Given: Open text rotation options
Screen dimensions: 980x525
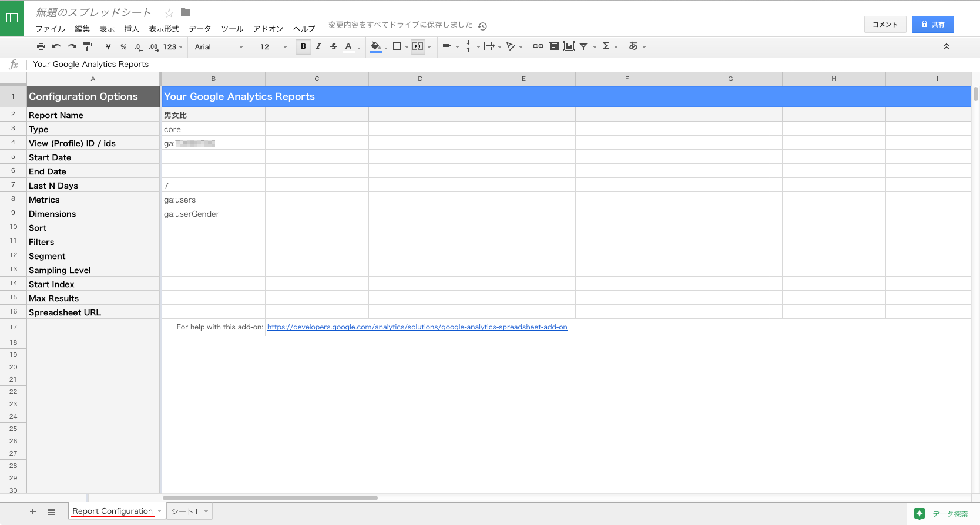Looking at the screenshot, I should click(514, 46).
